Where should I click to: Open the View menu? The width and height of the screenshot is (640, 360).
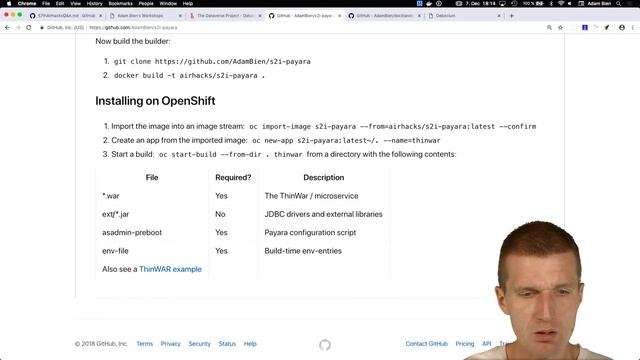click(x=76, y=3)
